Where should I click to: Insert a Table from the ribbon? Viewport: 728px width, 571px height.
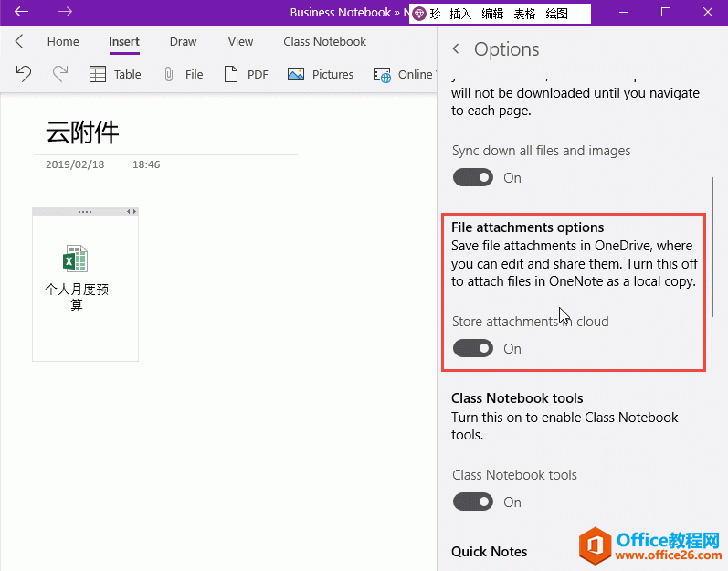pyautogui.click(x=115, y=74)
